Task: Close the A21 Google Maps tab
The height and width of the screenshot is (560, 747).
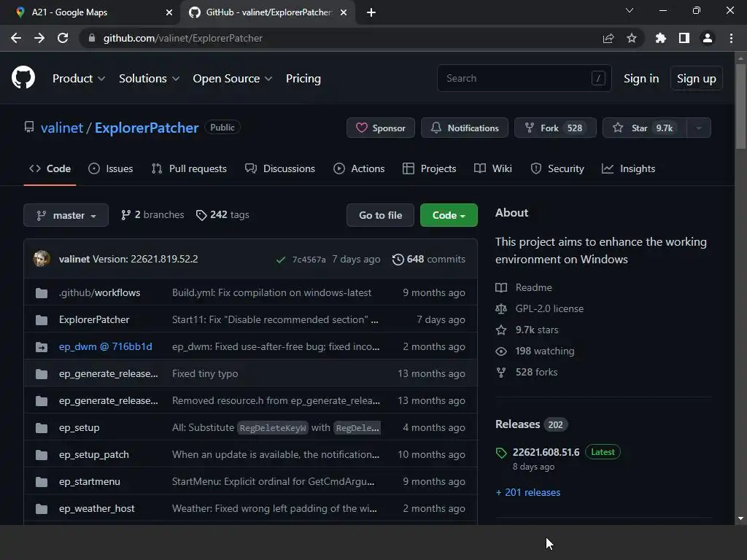Action: [x=169, y=12]
